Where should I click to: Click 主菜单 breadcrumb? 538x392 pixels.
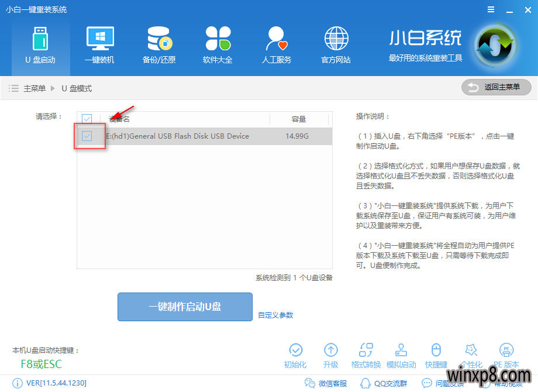[35, 88]
